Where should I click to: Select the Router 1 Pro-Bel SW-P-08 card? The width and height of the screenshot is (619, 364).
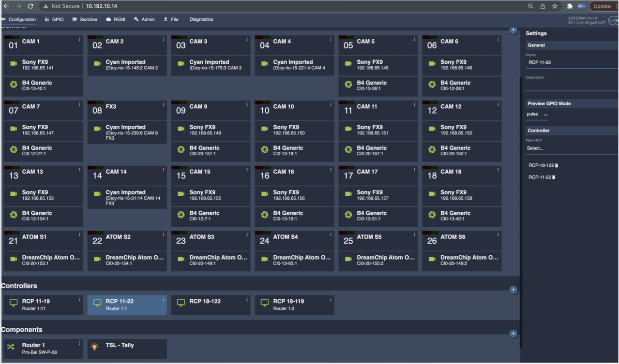coord(44,349)
